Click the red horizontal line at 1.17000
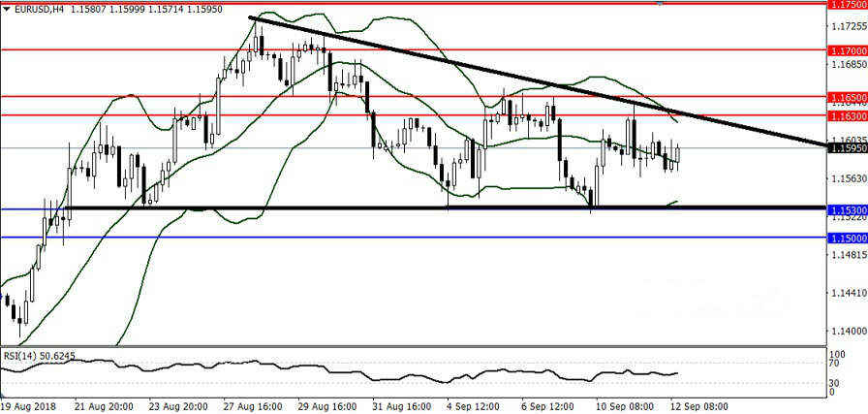Image resolution: width=868 pixels, height=414 pixels. [145, 49]
